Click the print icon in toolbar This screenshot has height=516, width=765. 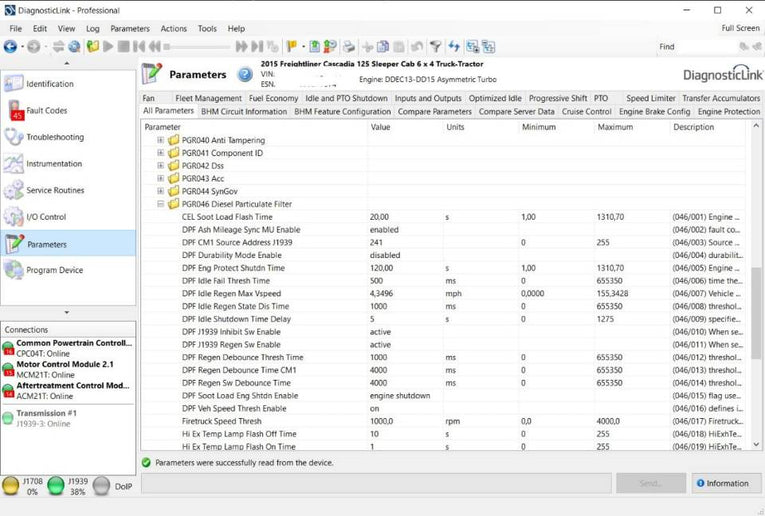coord(348,46)
